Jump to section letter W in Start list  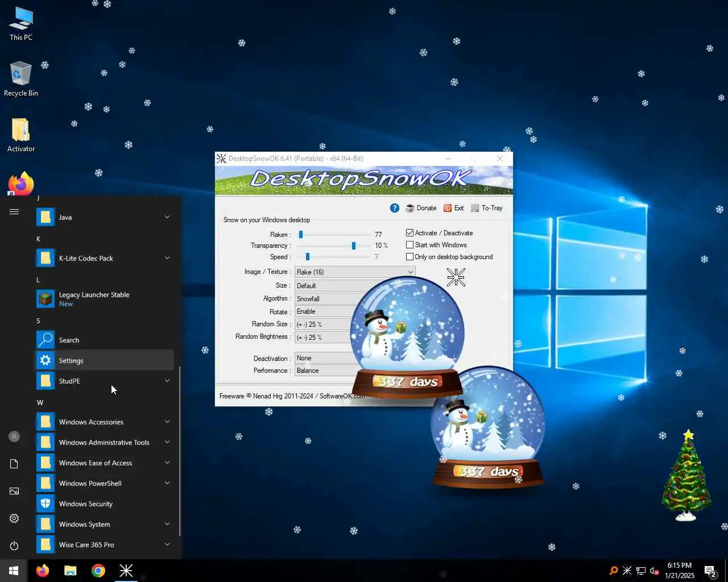pos(40,402)
